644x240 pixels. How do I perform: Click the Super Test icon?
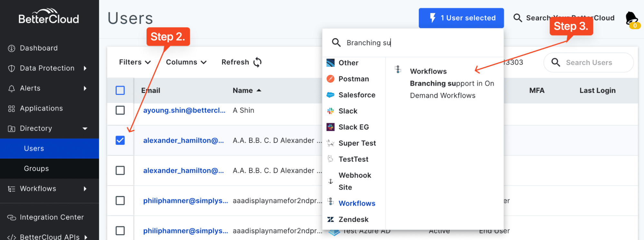coord(331,143)
